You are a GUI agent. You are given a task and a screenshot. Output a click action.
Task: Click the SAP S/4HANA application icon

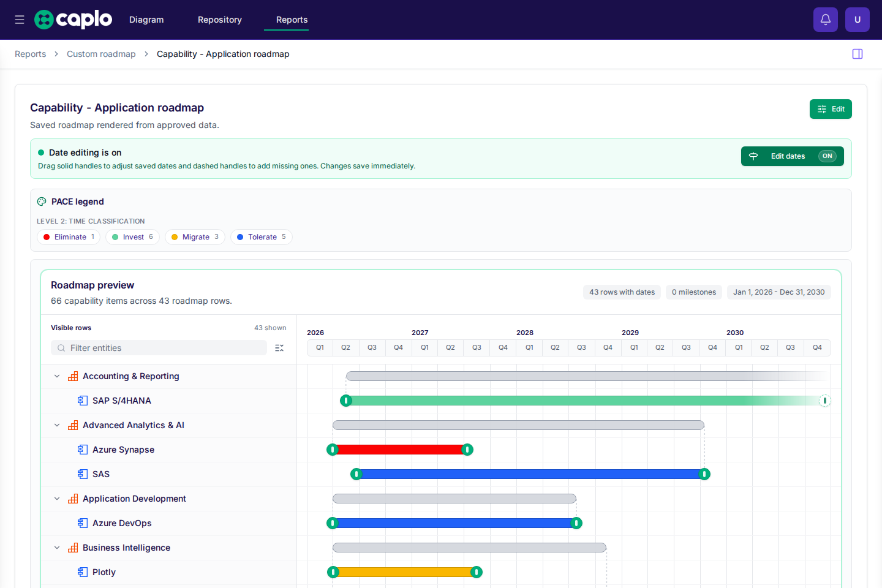83,401
